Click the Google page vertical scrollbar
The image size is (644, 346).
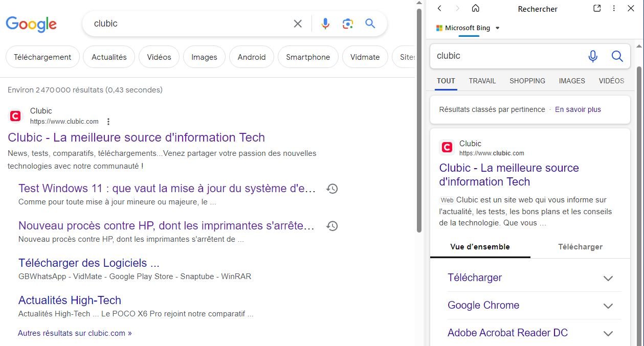(419, 120)
